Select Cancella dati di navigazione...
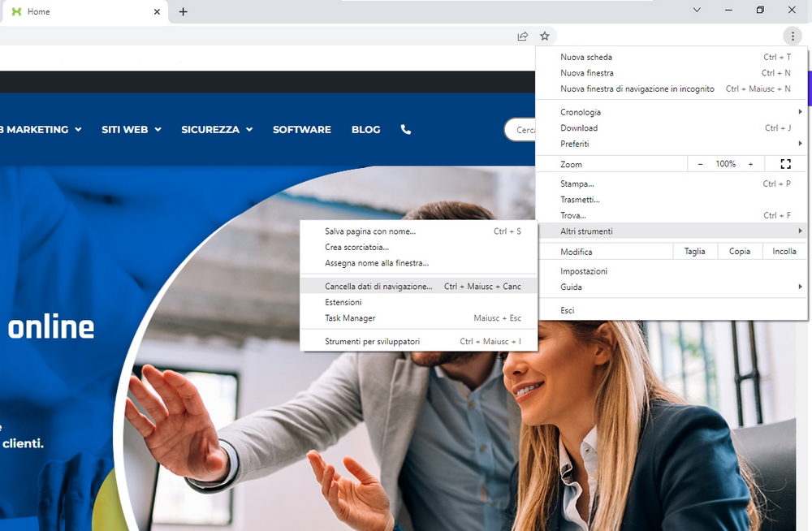This screenshot has height=531, width=812. pos(418,286)
